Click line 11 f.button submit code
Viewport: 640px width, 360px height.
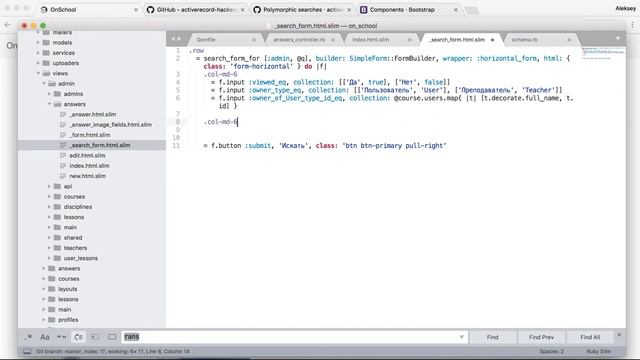click(324, 146)
